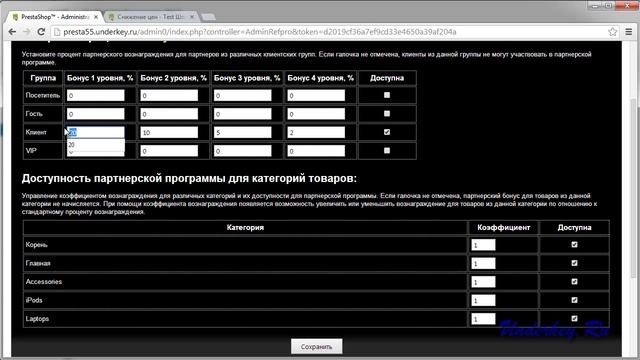
Task: Edit level 1 bonus for Клиент
Action: [x=96, y=132]
